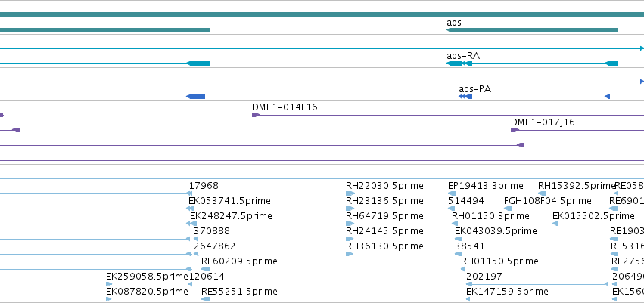Click the aos-PA coding sequence line
This screenshot has width=644, height=303.
pyautogui.click(x=538, y=97)
